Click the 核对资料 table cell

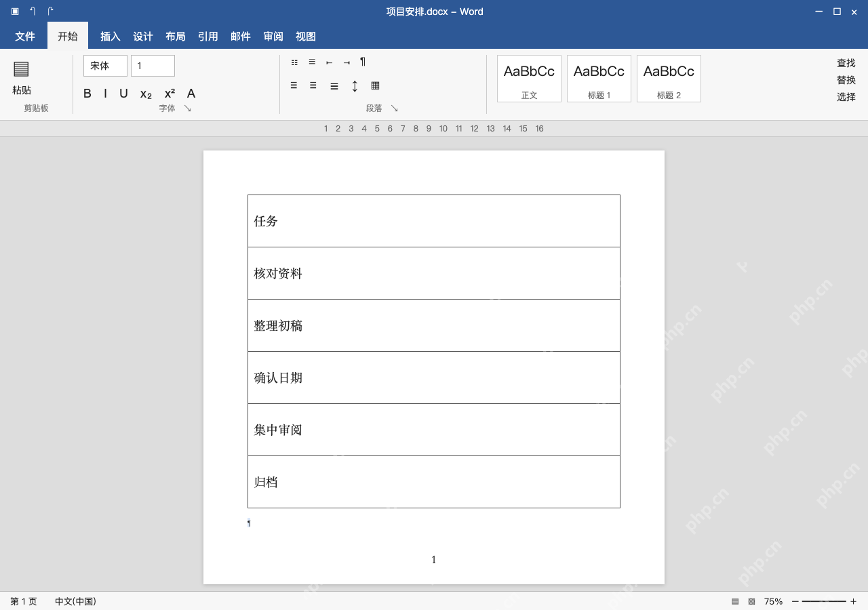(434, 273)
